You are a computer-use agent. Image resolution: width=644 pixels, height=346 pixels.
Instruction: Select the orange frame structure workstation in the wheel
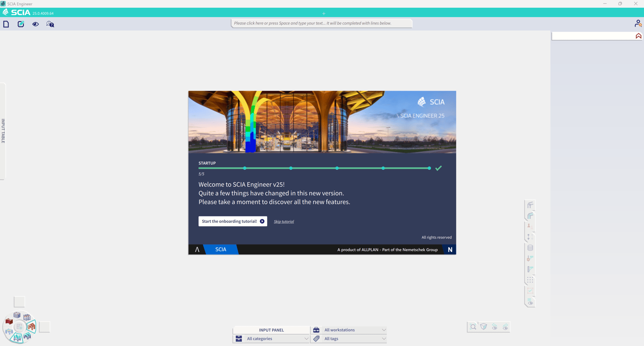tap(31, 327)
